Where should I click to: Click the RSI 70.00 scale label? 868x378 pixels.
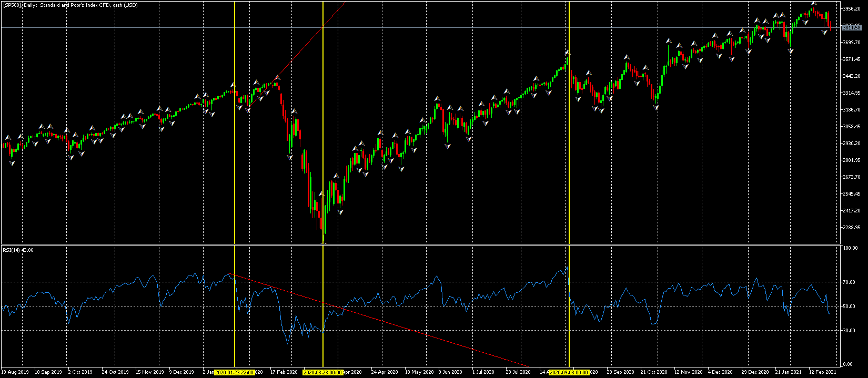(849, 282)
